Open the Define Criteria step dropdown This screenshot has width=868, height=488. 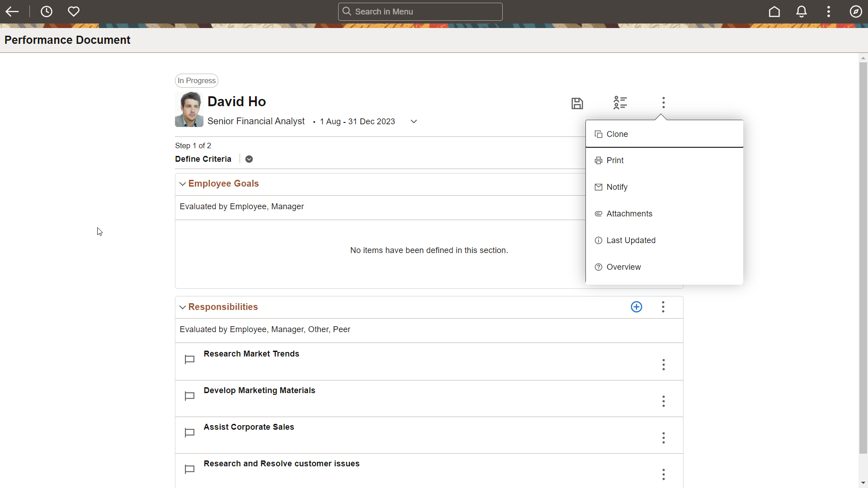click(x=249, y=159)
